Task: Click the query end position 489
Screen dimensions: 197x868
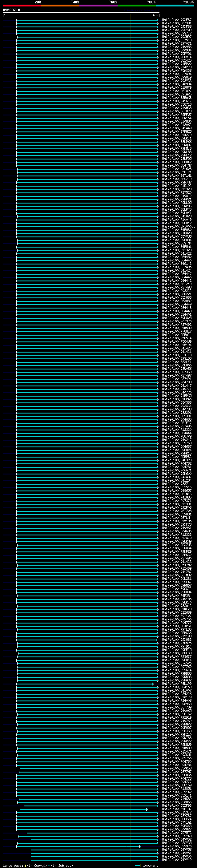Action: [x=155, y=15]
